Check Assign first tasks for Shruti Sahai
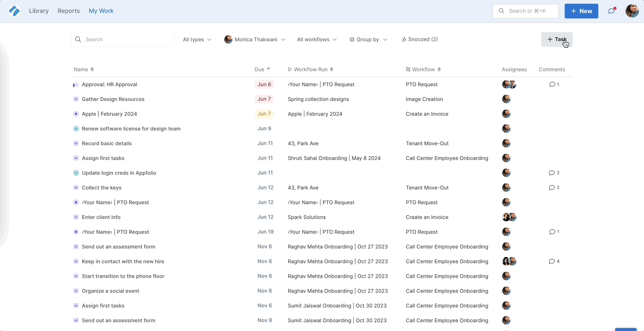This screenshot has width=644, height=331. point(76,158)
